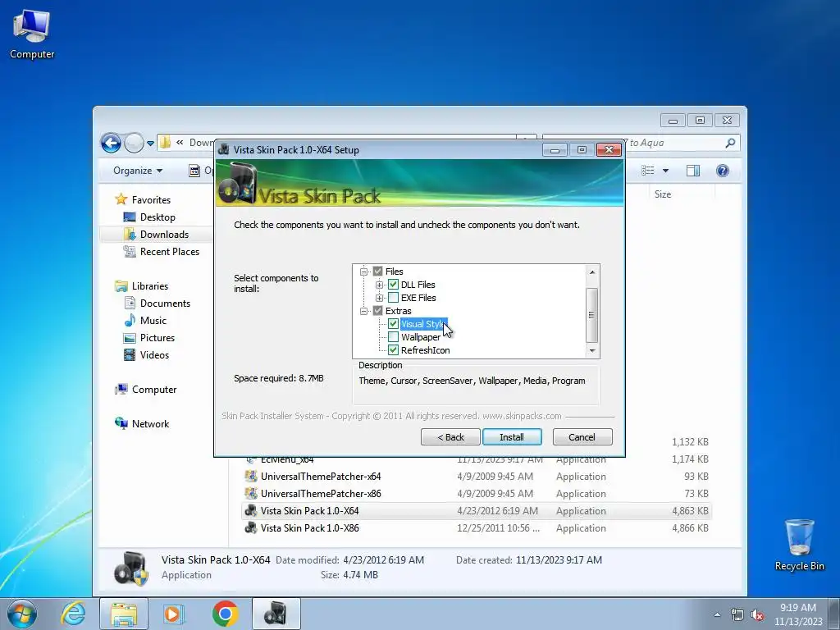Toggle the preview pane icon

tap(692, 171)
